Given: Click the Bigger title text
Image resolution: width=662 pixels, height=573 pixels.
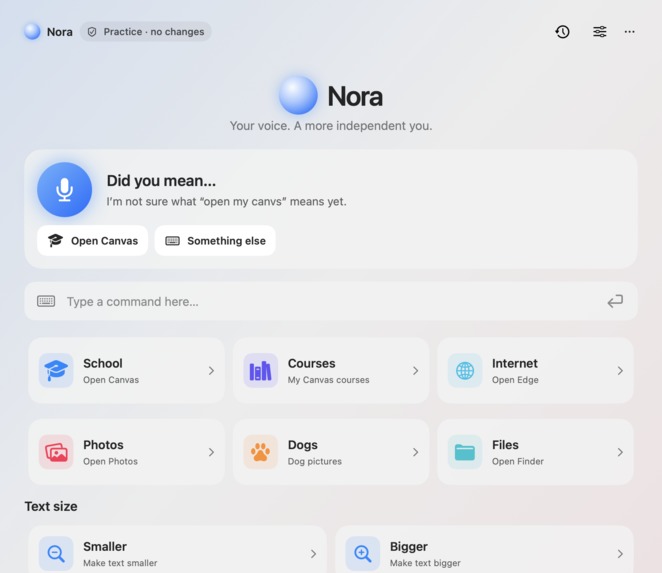Looking at the screenshot, I should [x=409, y=547].
